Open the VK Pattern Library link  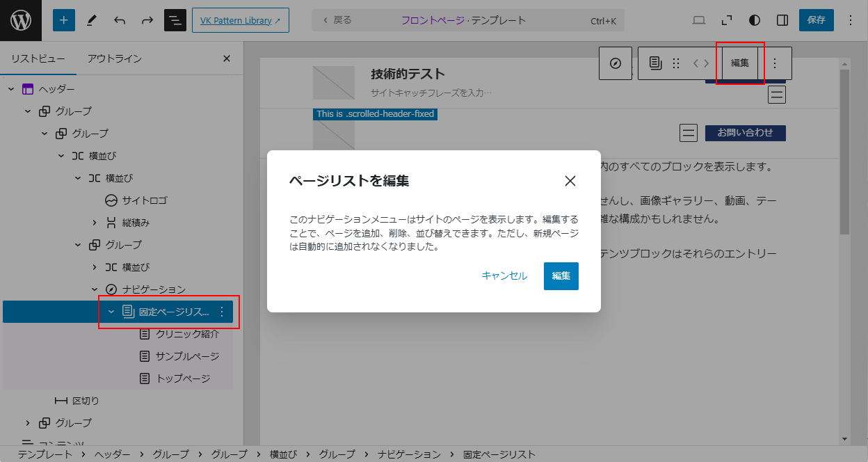(240, 20)
